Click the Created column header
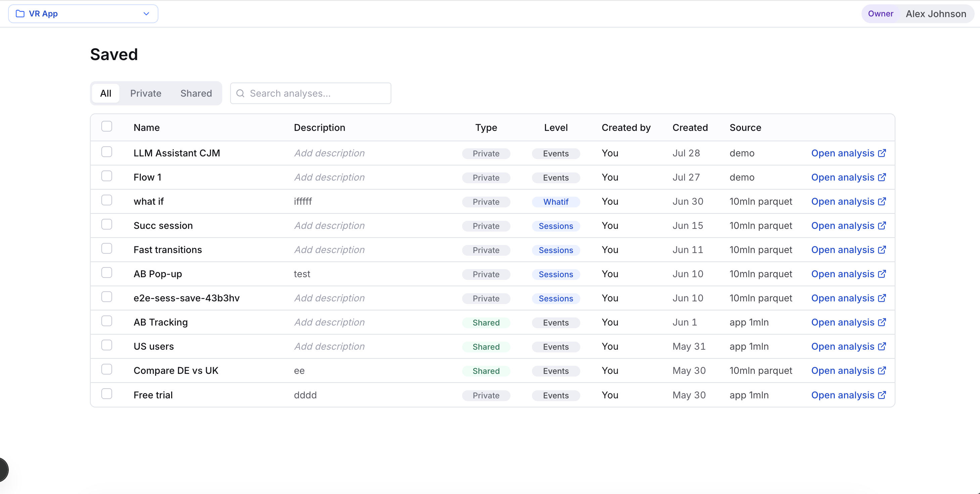This screenshot has width=980, height=494. [690, 128]
